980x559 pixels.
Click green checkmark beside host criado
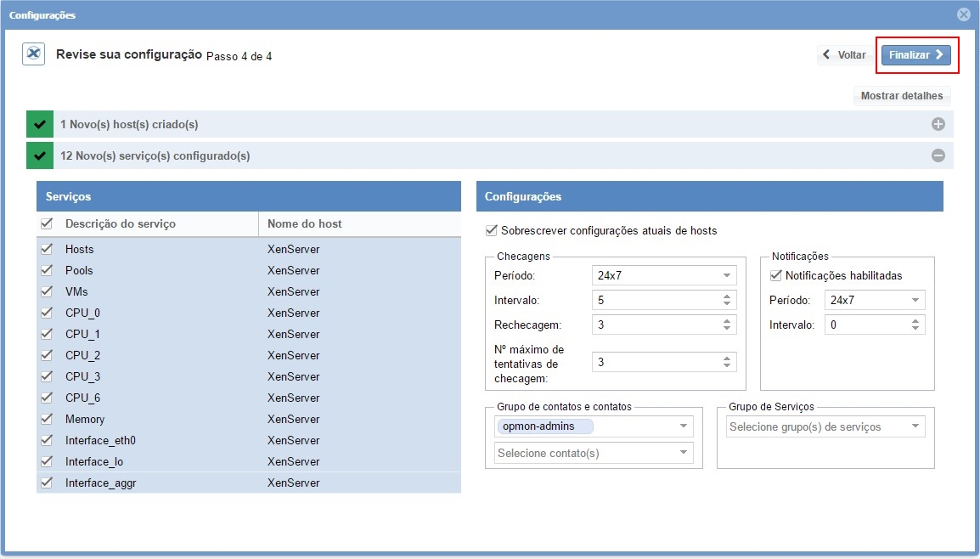(x=40, y=124)
